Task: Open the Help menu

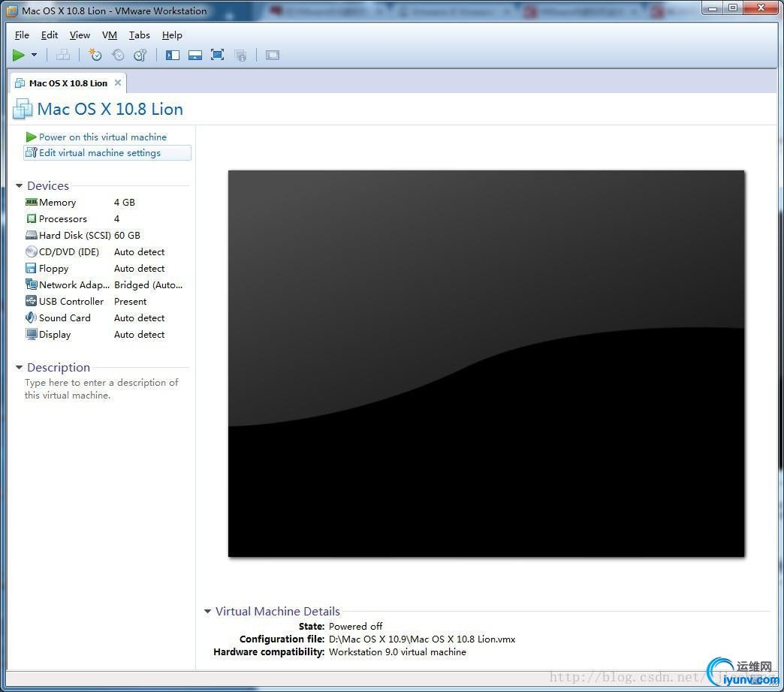Action: 172,35
